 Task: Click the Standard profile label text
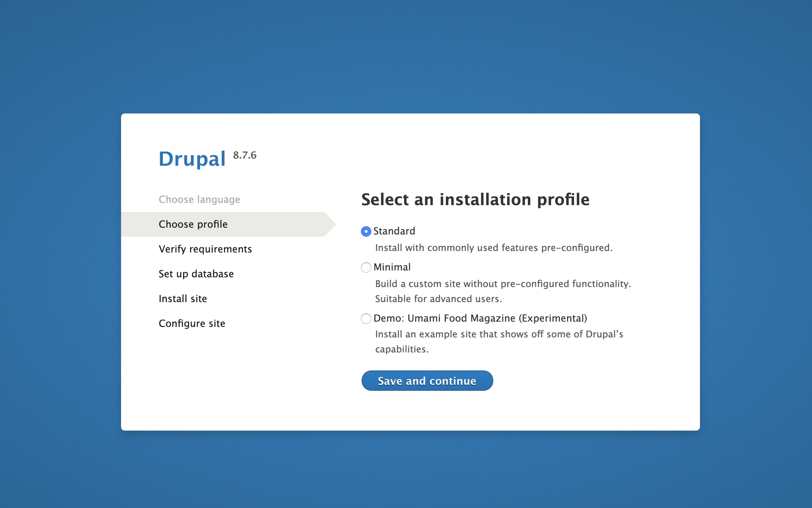394,231
